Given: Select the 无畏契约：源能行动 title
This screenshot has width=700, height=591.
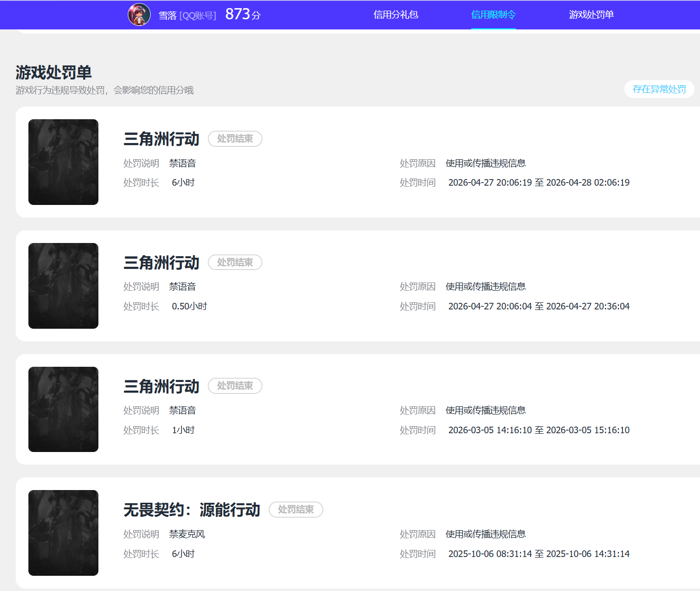Looking at the screenshot, I should click(192, 510).
